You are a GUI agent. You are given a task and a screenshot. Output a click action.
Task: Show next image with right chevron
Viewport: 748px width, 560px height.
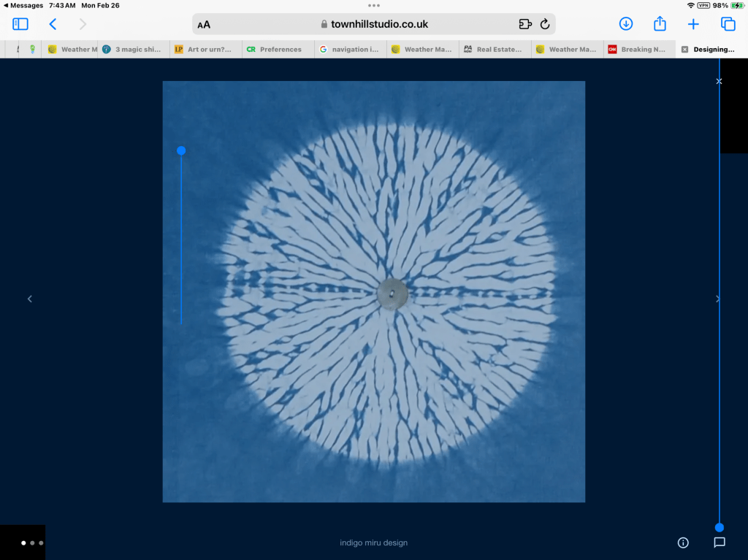(x=717, y=299)
